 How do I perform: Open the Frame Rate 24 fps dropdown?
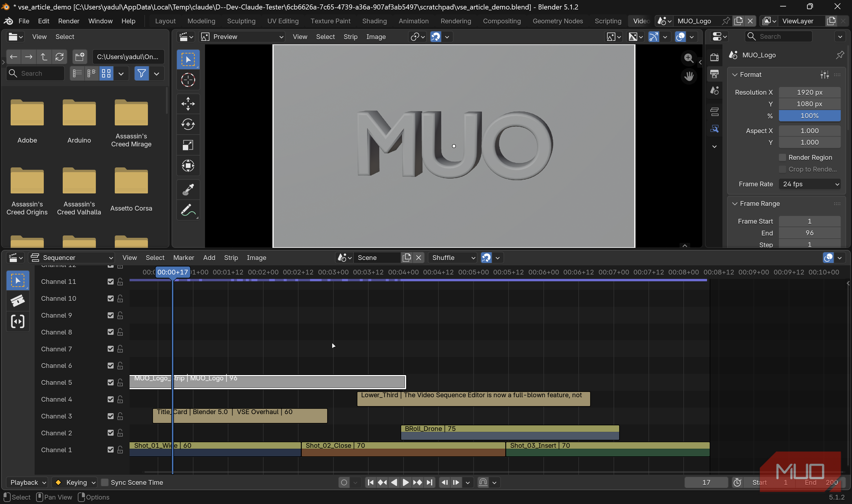click(x=810, y=184)
